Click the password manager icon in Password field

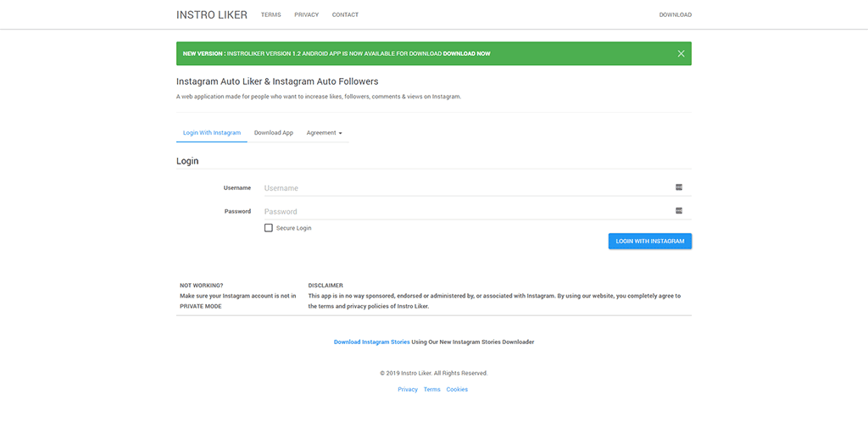(x=679, y=210)
